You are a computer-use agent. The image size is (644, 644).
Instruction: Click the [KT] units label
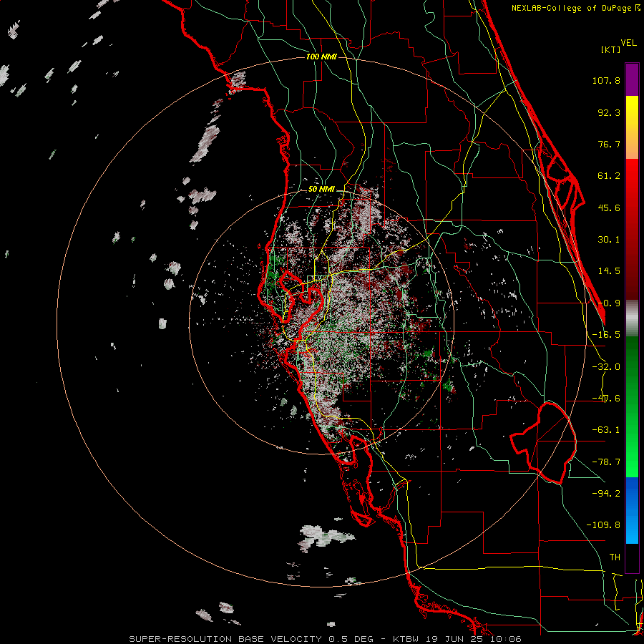pos(610,49)
